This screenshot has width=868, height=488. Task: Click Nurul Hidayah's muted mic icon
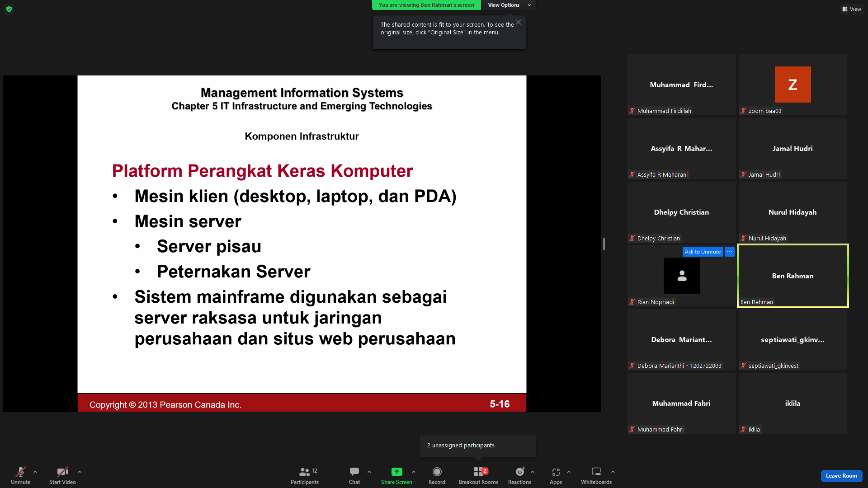point(743,238)
